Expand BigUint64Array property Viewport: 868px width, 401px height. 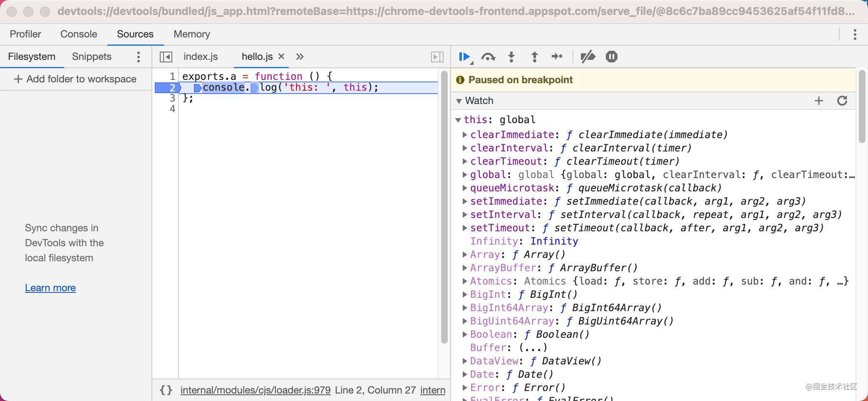[464, 321]
